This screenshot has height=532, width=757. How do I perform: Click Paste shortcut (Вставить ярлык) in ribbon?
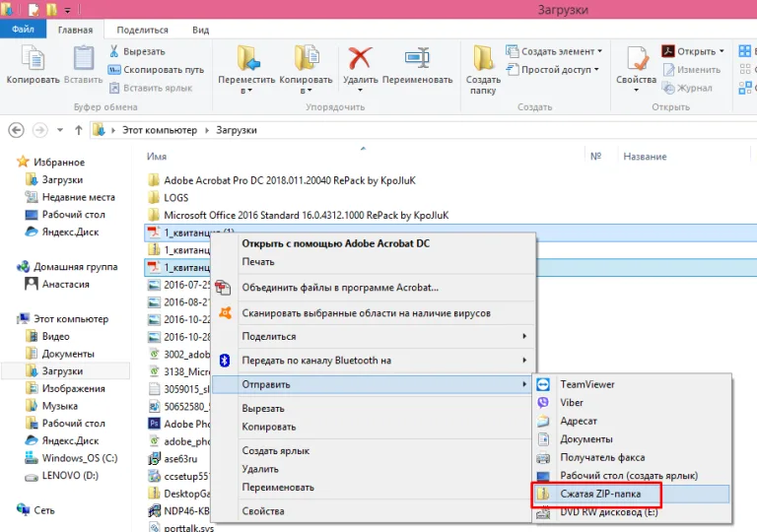tap(151, 88)
